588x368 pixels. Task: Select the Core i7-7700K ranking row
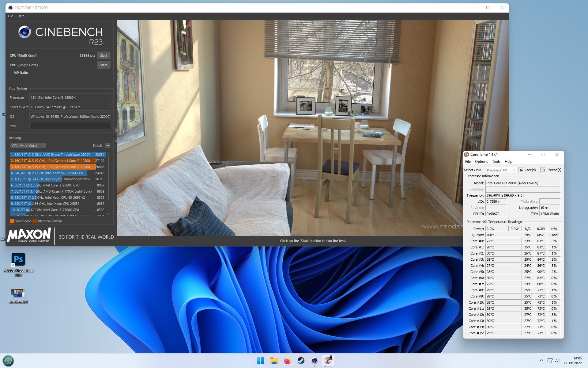point(58,210)
